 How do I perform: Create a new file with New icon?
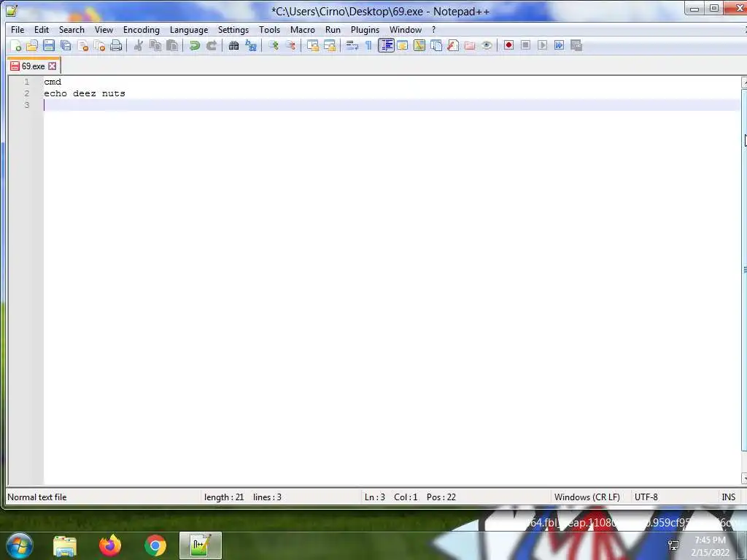[15, 46]
